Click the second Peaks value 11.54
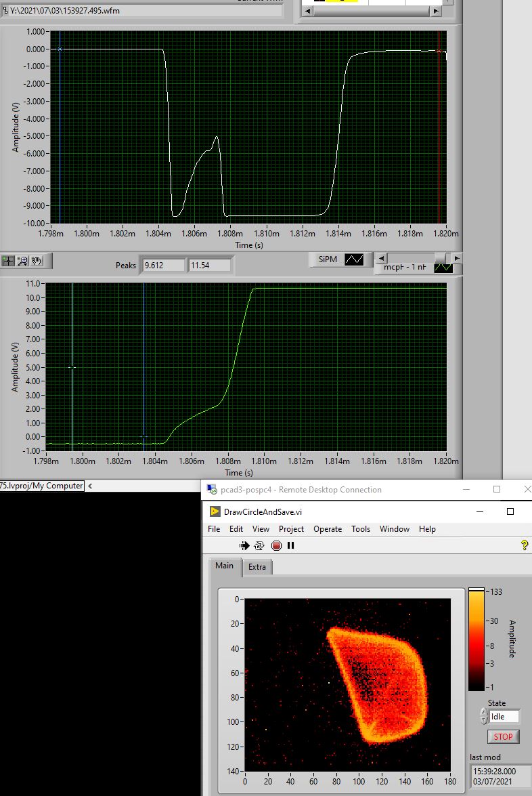The image size is (532, 796). 209,265
